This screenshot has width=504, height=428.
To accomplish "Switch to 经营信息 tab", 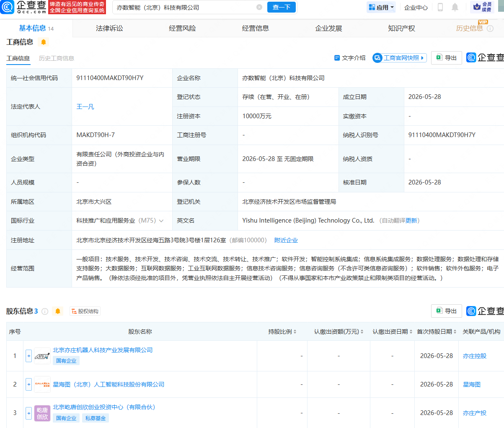I will pyautogui.click(x=256, y=28).
